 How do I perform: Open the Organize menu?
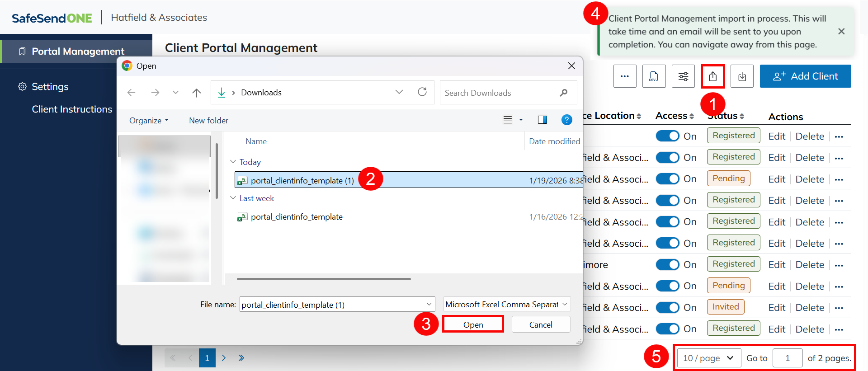click(x=149, y=121)
